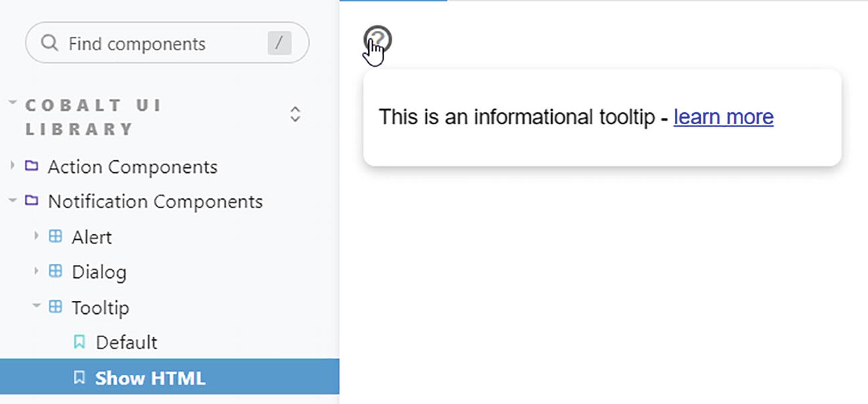This screenshot has height=404, width=868.
Task: Click the Default story bookmark icon
Action: pos(79,342)
